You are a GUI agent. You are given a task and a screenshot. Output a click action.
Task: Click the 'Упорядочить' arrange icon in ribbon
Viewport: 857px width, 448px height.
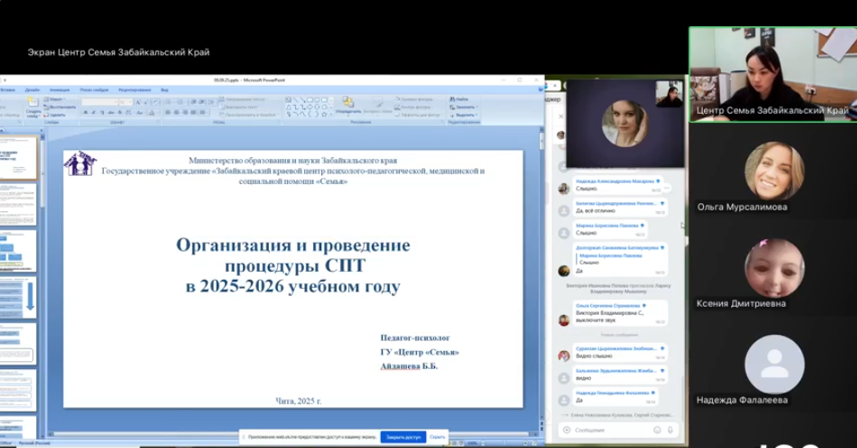[348, 104]
